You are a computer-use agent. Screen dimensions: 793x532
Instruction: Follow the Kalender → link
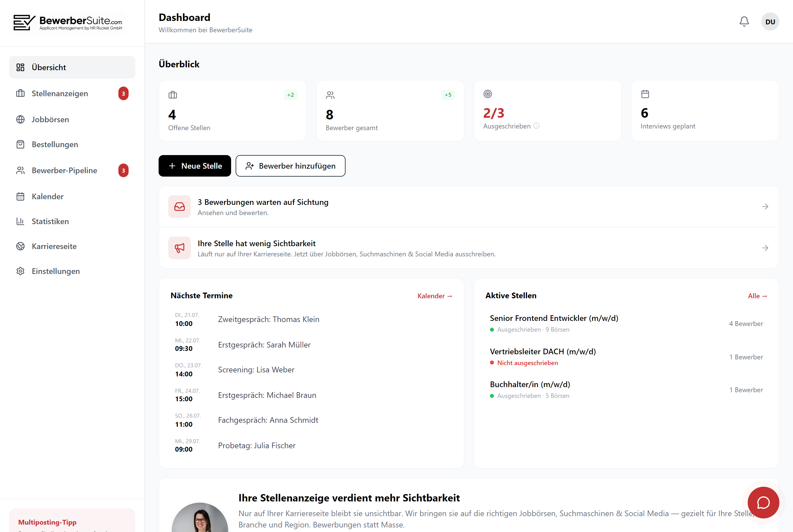[435, 296]
